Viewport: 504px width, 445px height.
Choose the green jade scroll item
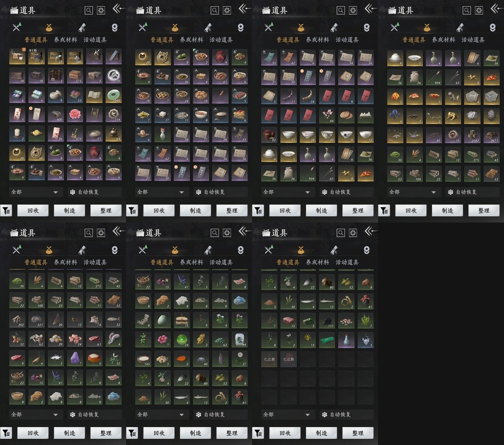(x=327, y=340)
